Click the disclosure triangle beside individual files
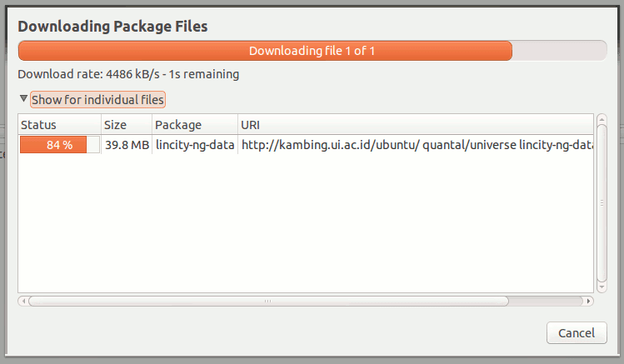The image size is (624, 364). [x=24, y=100]
